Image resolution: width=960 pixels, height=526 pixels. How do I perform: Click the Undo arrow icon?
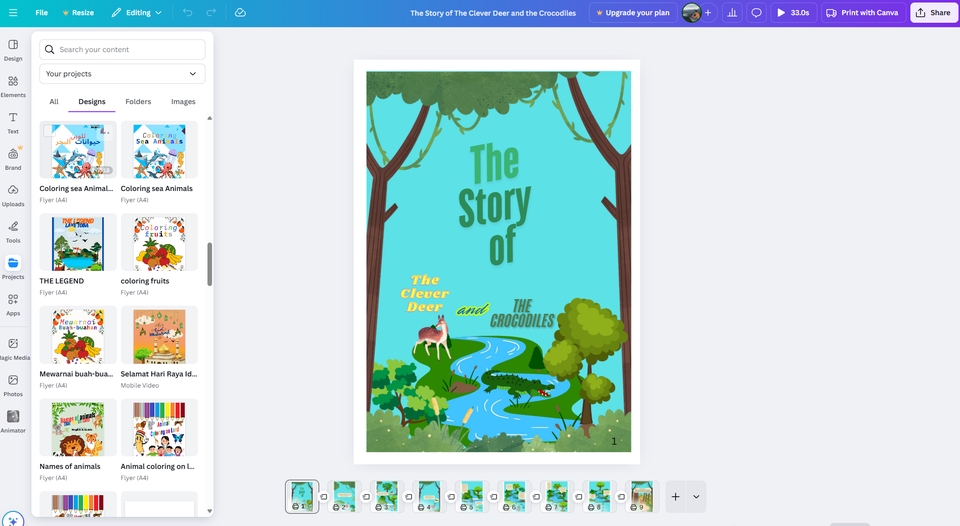pos(187,13)
